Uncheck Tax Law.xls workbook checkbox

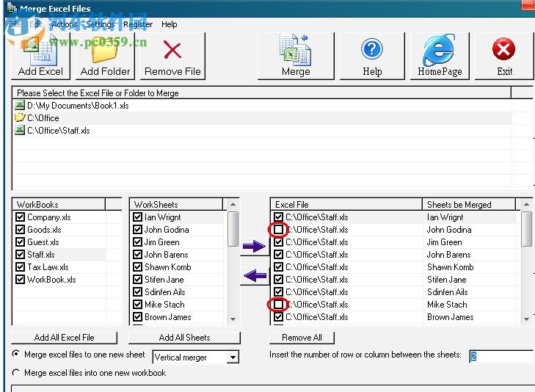(20, 266)
